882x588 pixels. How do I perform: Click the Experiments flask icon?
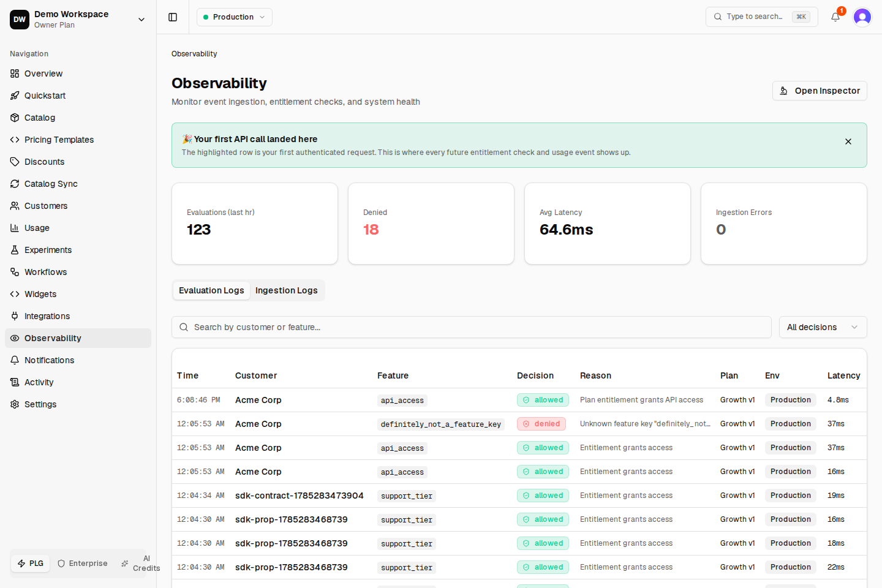click(x=15, y=250)
